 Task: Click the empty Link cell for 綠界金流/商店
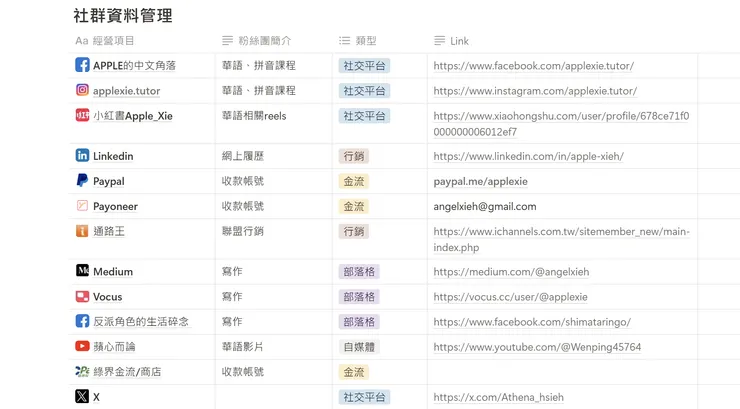click(x=563, y=372)
